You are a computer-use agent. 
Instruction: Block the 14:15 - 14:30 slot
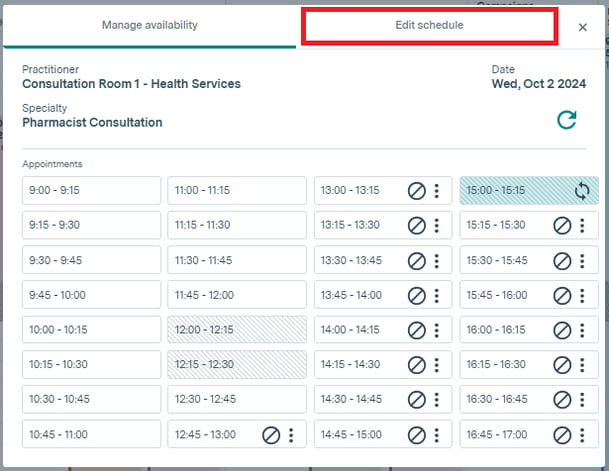point(416,365)
